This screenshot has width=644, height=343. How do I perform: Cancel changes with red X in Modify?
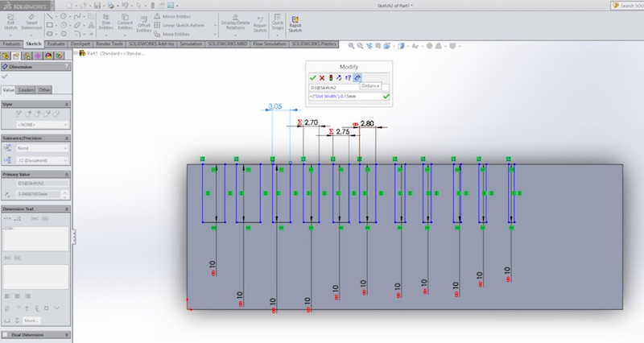[322, 77]
